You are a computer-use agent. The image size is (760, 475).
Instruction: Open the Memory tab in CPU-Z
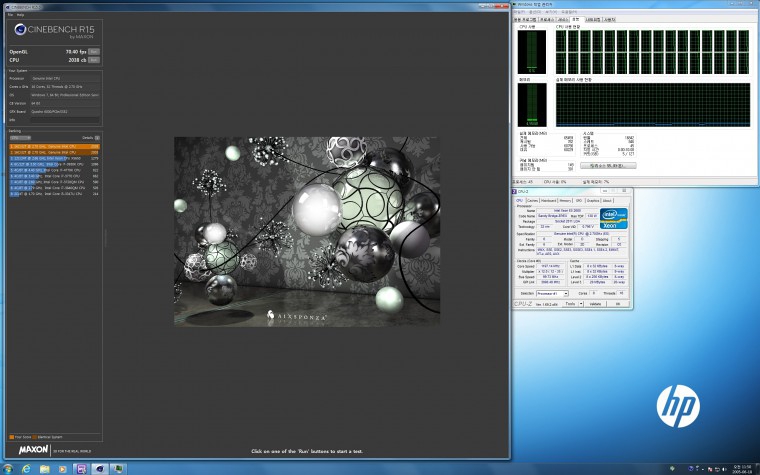click(565, 201)
